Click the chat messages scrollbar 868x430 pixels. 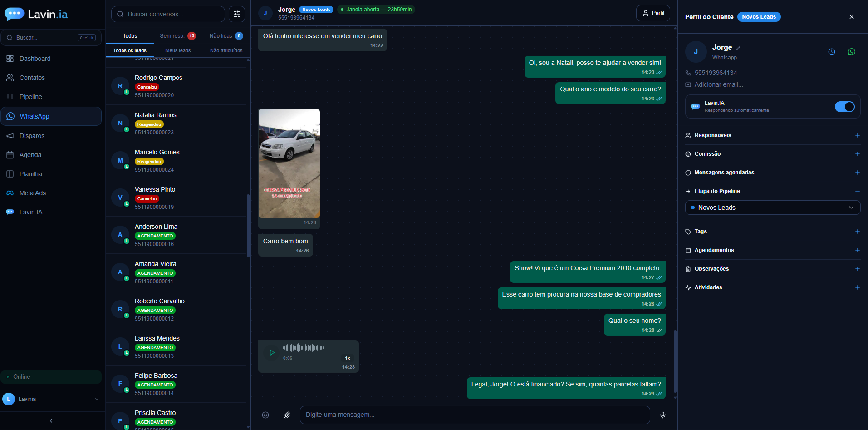point(675,361)
